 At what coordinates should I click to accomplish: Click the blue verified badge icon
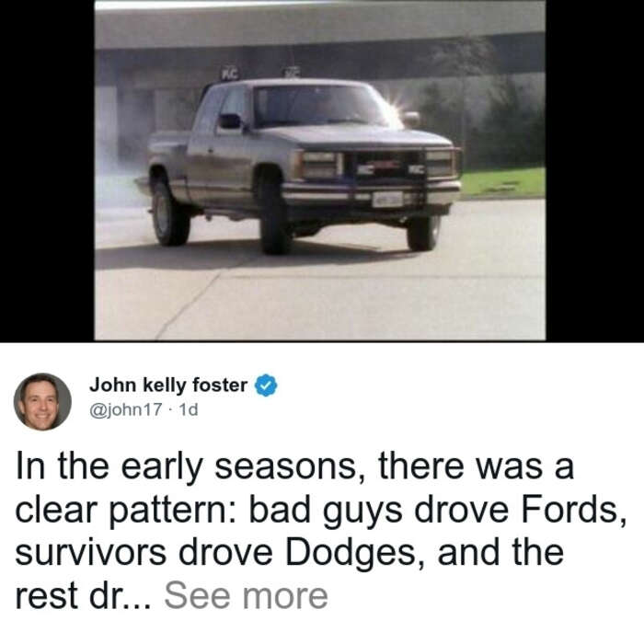tap(266, 385)
